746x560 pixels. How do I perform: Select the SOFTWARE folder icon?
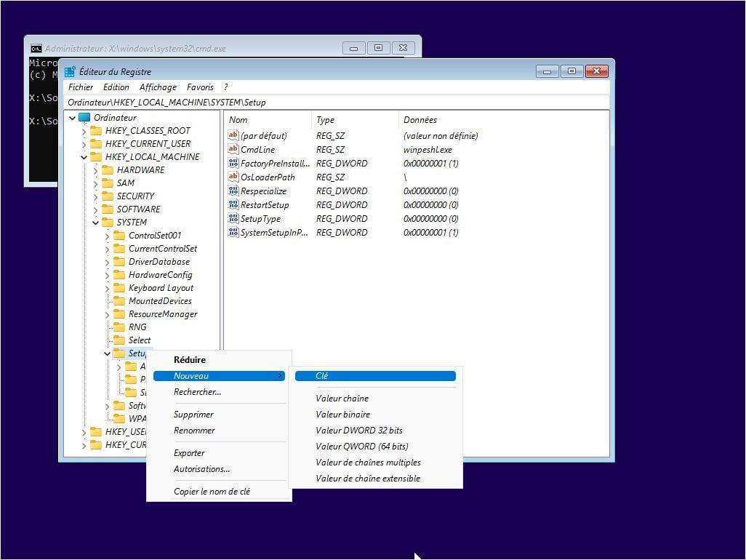coord(108,209)
